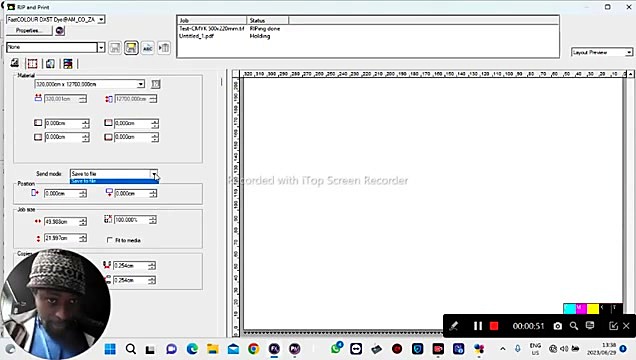Take a screenshot with recorder camera icon
Image resolution: width=636 pixels, height=360 pixels.
pos(558,326)
